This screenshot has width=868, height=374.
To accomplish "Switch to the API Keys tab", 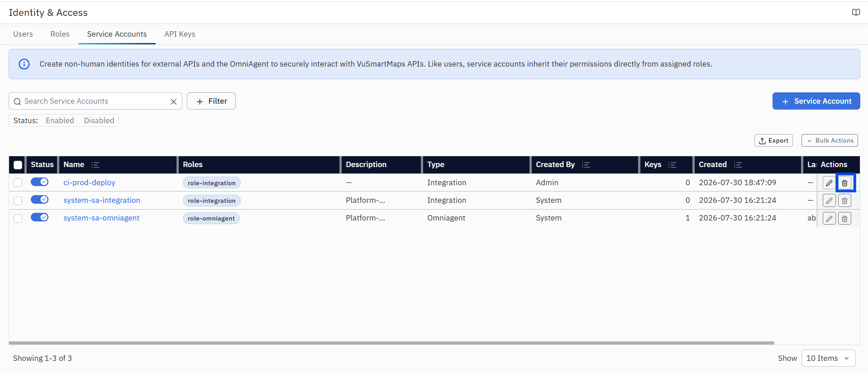I will (180, 34).
